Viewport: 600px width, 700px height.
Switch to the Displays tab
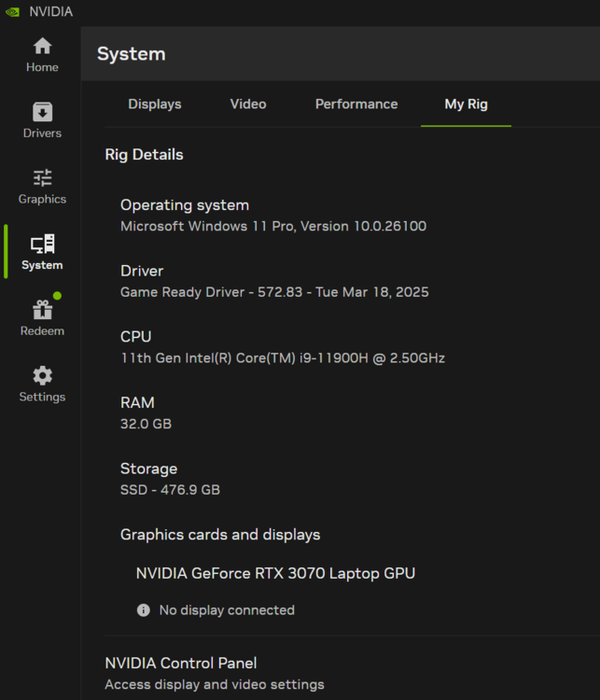point(155,104)
